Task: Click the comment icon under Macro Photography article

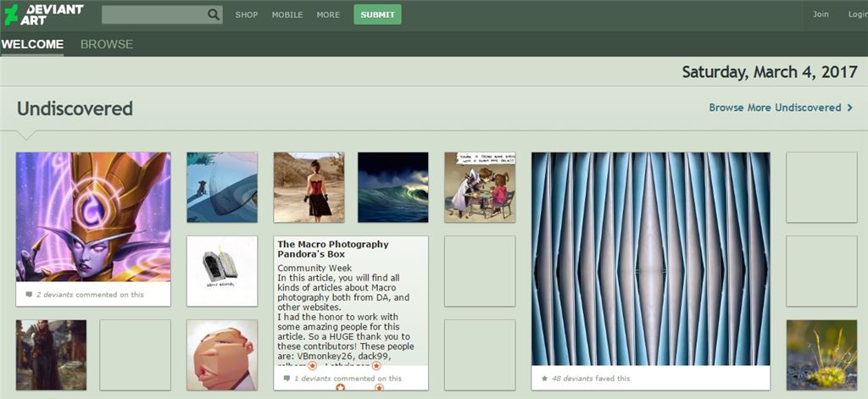Action: point(286,379)
